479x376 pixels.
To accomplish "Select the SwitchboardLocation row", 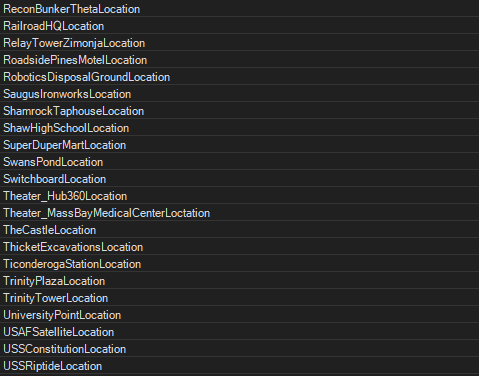I will [x=239, y=179].
